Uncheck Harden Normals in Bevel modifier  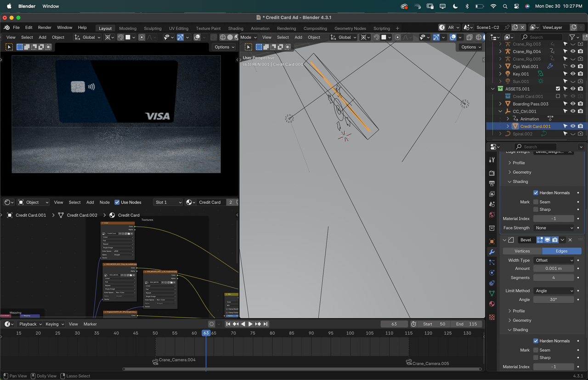(536, 341)
